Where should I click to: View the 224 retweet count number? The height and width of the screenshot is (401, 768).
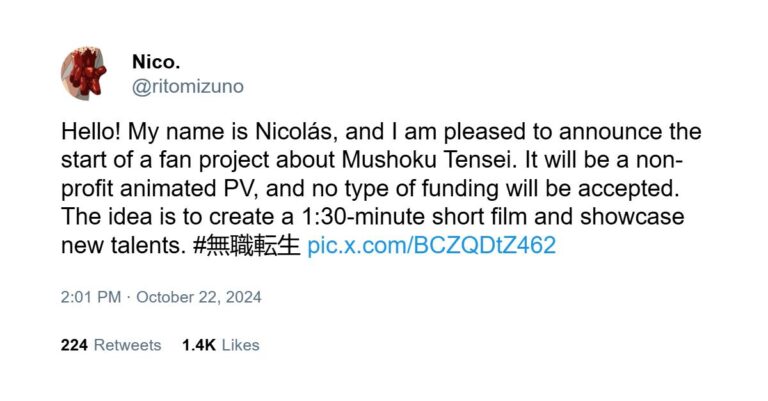click(74, 345)
